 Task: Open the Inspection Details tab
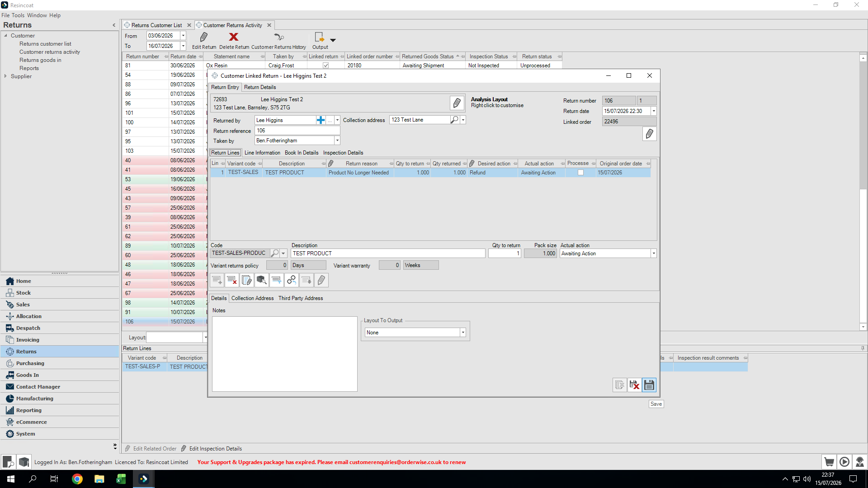point(343,153)
